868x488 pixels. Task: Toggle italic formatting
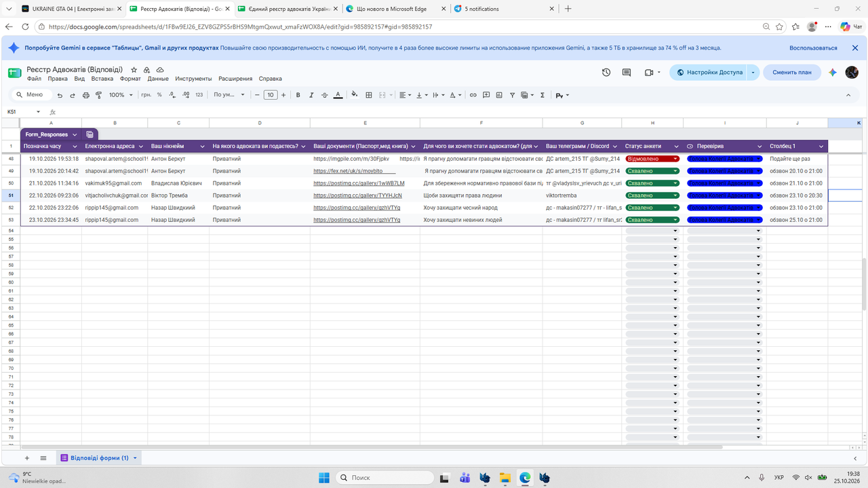tap(311, 95)
